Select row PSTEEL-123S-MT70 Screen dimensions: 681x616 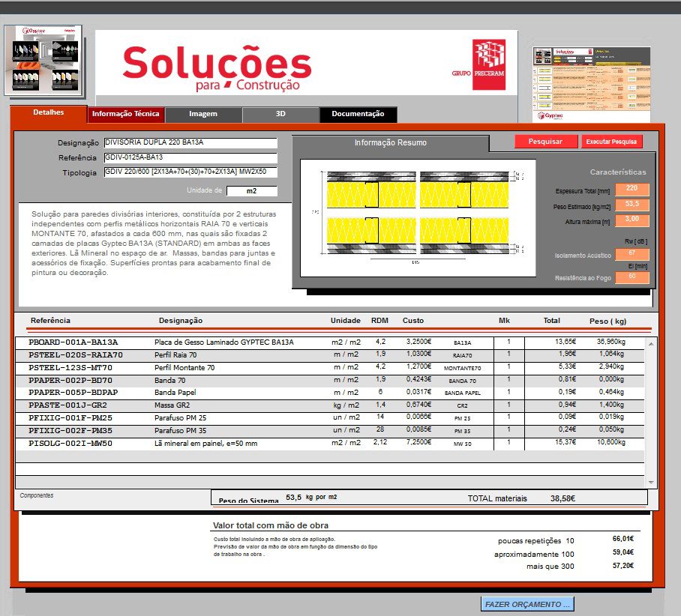(x=330, y=368)
